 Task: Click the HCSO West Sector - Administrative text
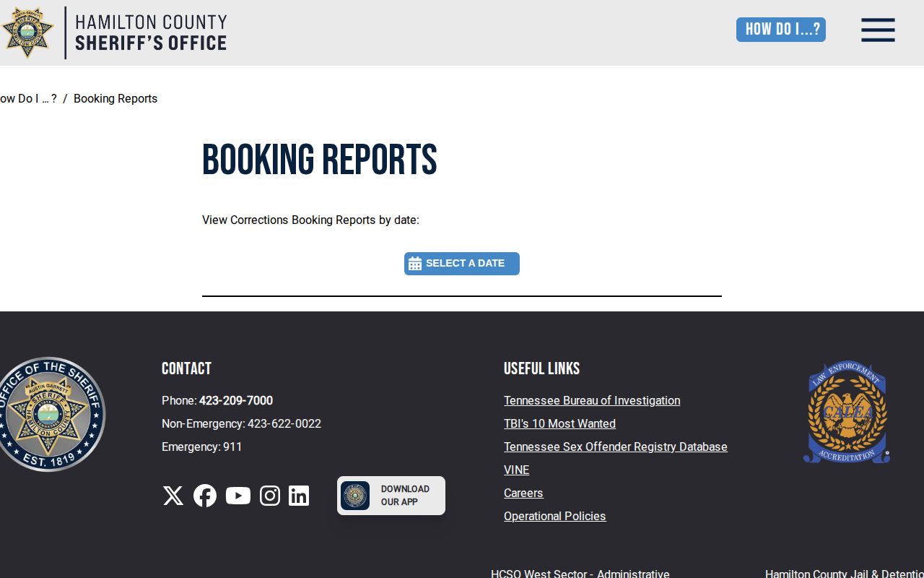580,574
